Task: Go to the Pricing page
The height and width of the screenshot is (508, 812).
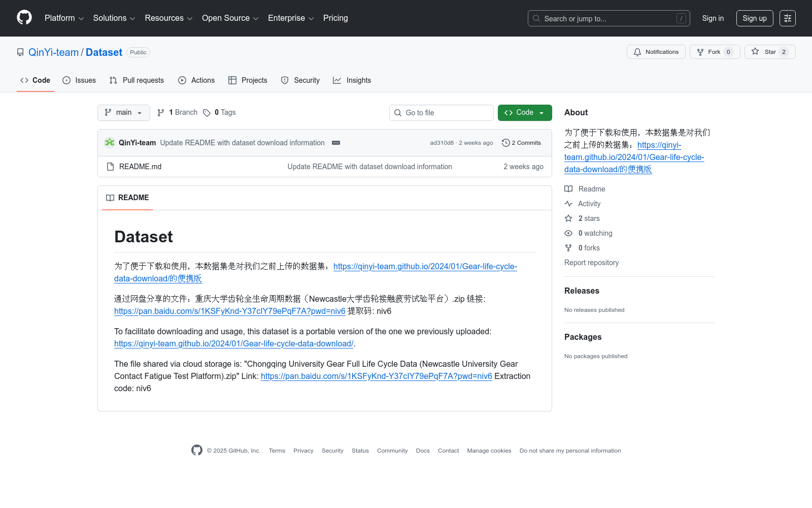Action: click(335, 18)
